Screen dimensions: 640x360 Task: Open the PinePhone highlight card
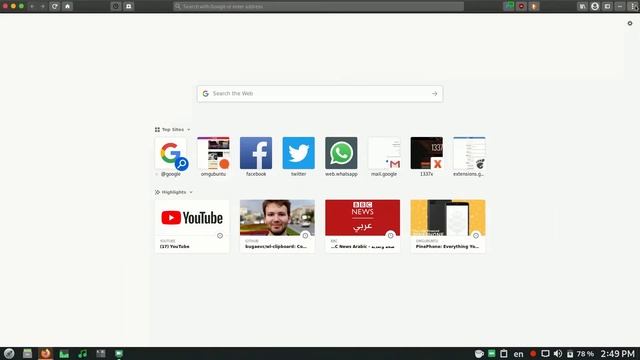tap(448, 226)
